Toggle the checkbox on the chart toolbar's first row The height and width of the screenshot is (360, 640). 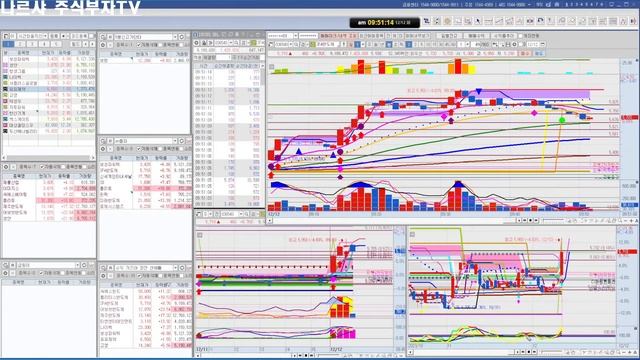(520, 36)
